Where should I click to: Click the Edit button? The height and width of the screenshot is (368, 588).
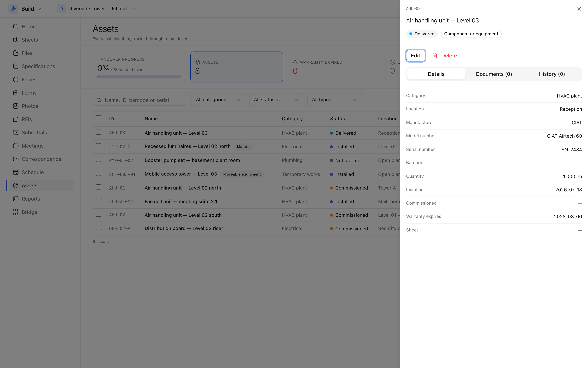(x=415, y=56)
